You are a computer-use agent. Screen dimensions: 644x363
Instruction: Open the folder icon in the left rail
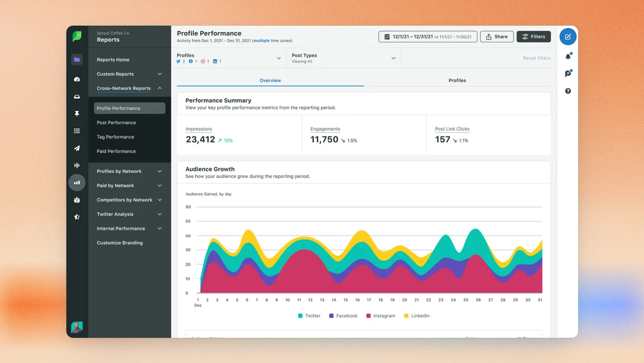tap(77, 60)
